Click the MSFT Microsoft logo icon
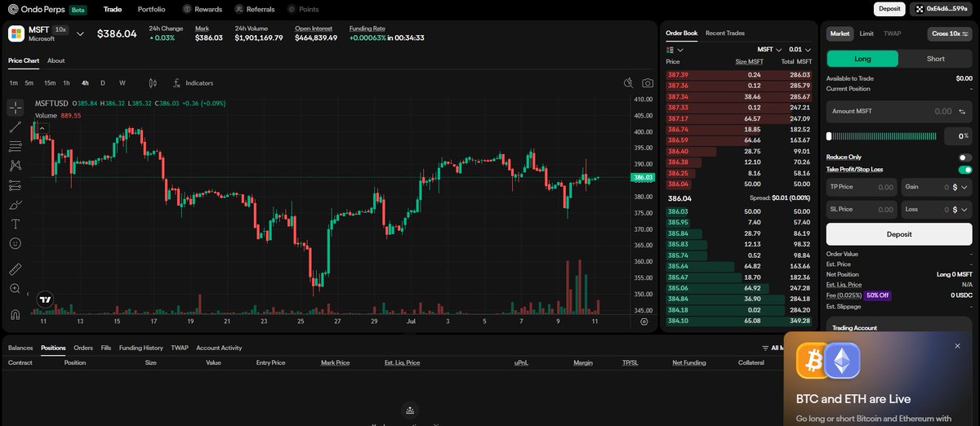 coord(16,33)
